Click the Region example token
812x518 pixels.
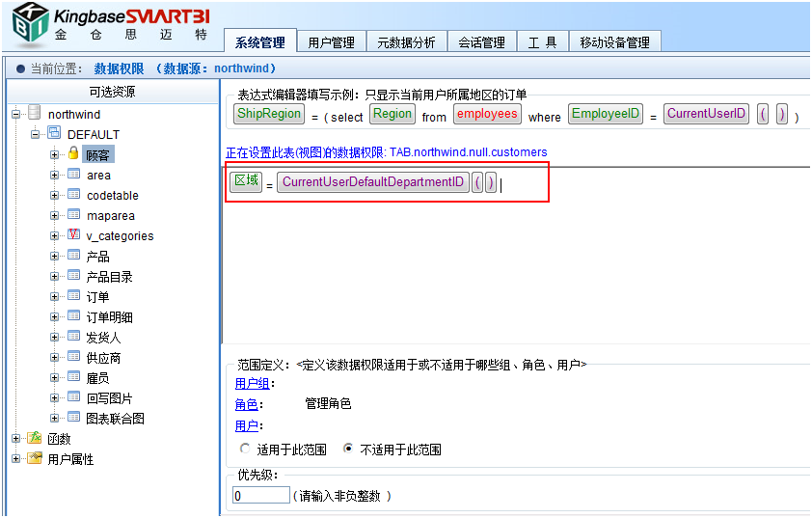392,114
